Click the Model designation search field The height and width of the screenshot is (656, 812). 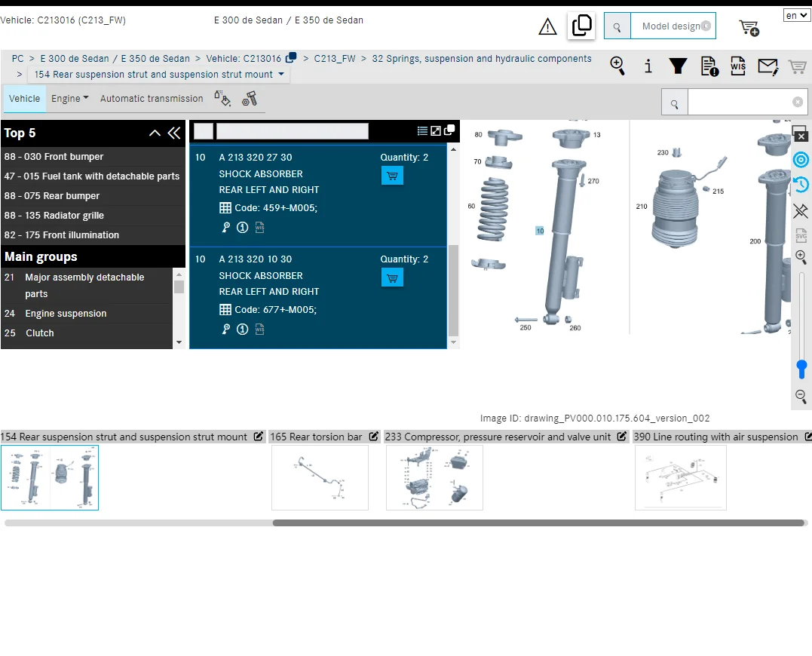tap(673, 26)
